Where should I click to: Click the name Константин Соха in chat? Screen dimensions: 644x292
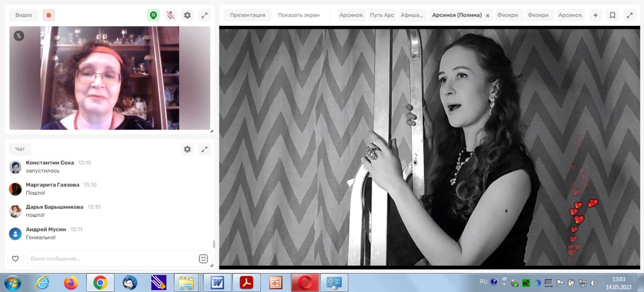tap(50, 162)
